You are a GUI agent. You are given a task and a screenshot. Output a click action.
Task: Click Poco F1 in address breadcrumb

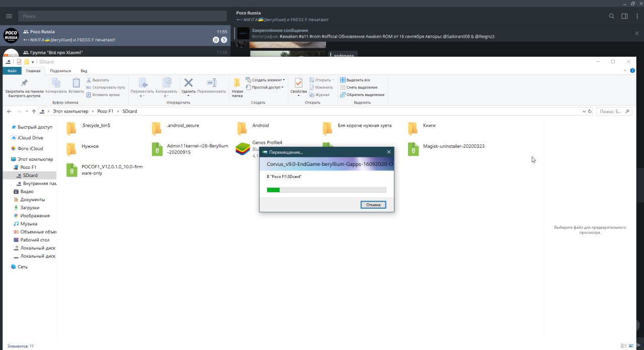105,111
